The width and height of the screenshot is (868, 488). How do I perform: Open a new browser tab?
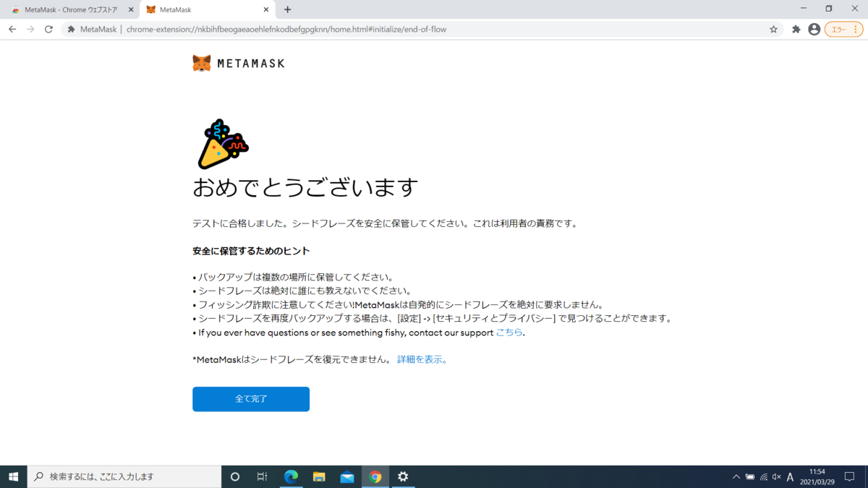click(288, 10)
